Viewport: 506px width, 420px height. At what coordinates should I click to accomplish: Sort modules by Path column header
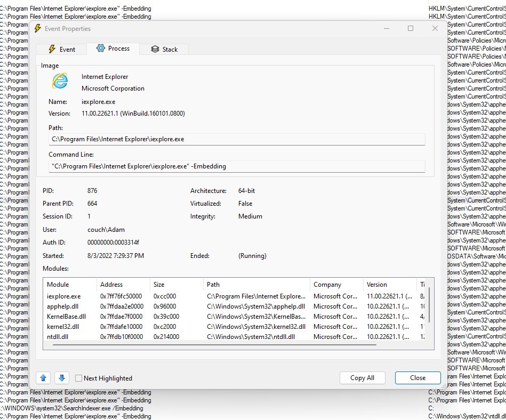point(256,285)
